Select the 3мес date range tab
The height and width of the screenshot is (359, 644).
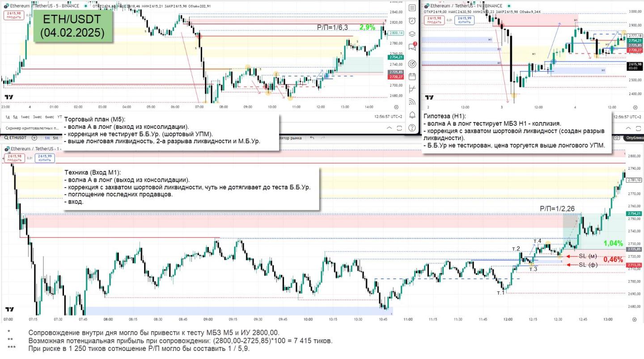38,117
